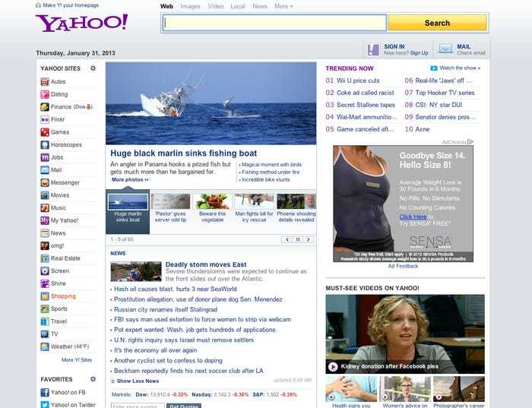Click the Dating heart icon

(x=45, y=94)
